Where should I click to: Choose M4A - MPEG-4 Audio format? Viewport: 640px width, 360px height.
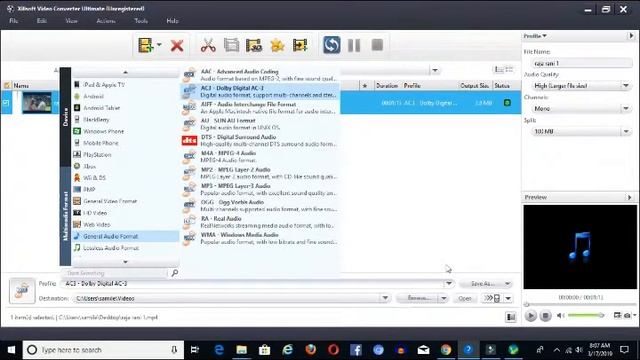(260, 156)
